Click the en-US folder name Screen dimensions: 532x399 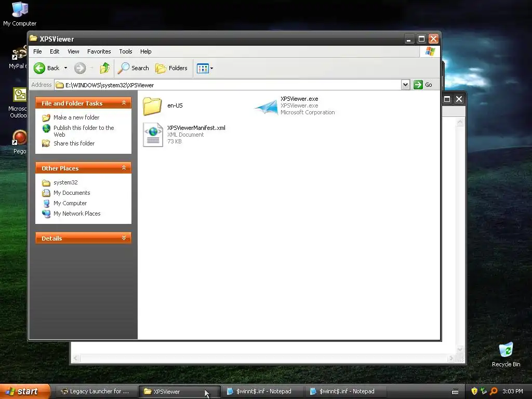click(x=175, y=105)
